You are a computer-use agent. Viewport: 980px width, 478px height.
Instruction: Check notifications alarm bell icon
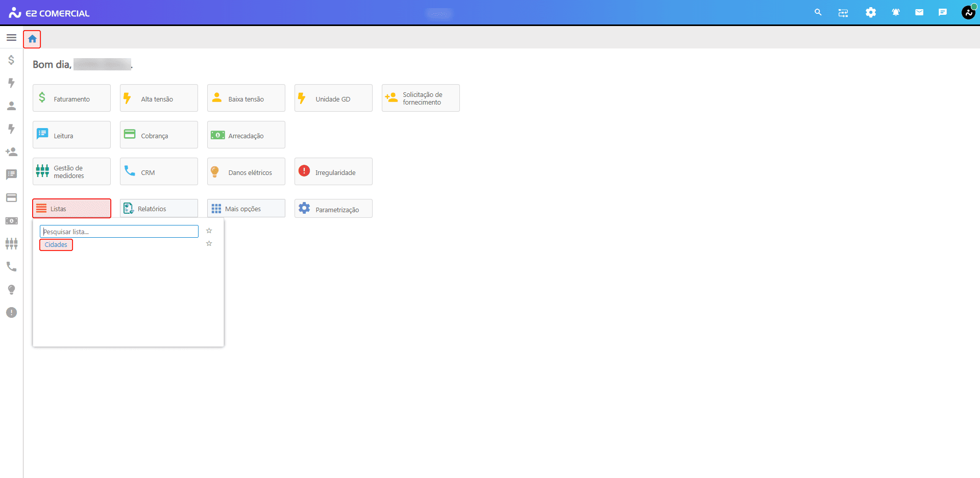point(896,12)
